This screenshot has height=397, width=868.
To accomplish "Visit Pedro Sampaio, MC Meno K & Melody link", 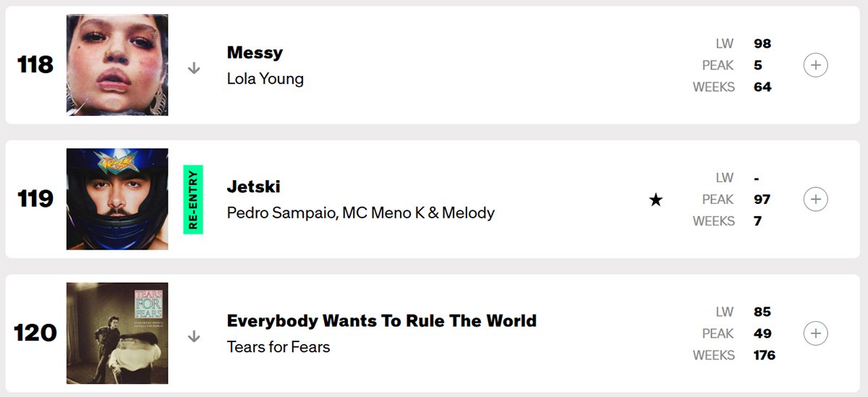I will click(x=360, y=213).
